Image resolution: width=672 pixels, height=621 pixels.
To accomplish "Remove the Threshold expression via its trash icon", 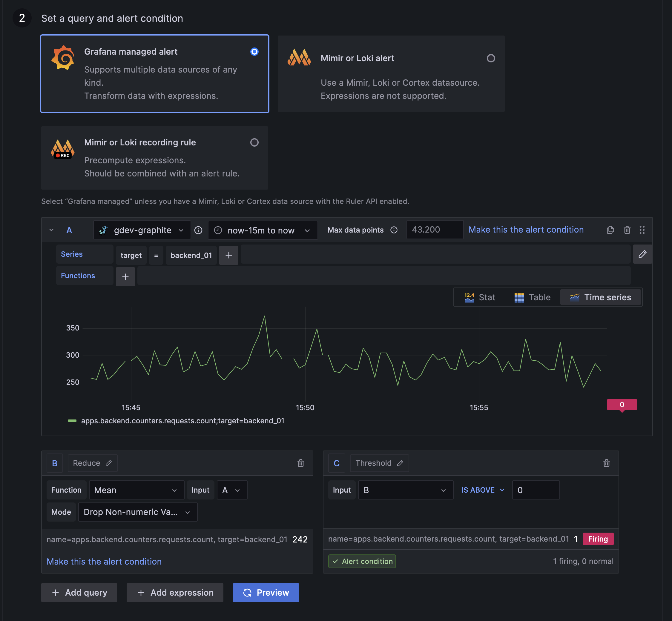I will pos(607,463).
